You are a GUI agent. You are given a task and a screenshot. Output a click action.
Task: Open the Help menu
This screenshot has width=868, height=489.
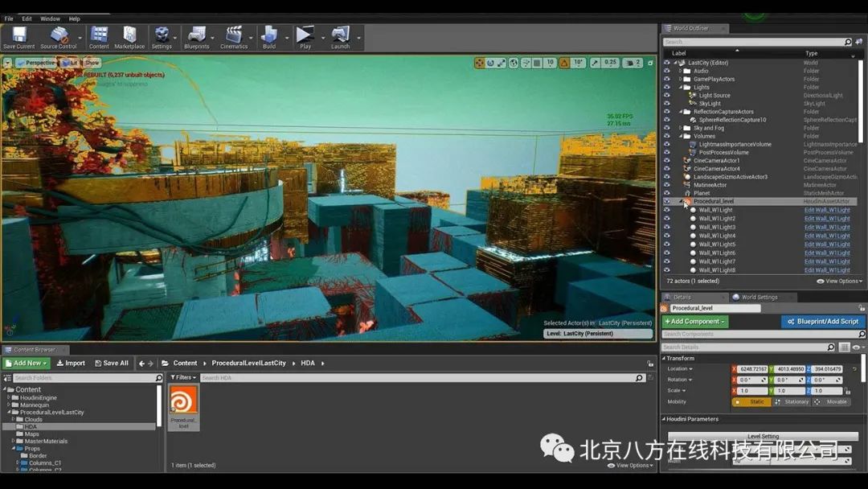tap(74, 18)
